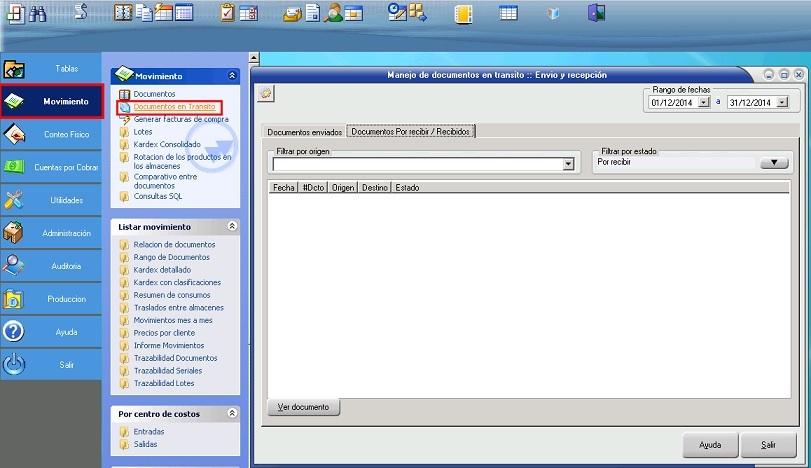Click the Estado column header
The image size is (811, 468).
[x=407, y=187]
